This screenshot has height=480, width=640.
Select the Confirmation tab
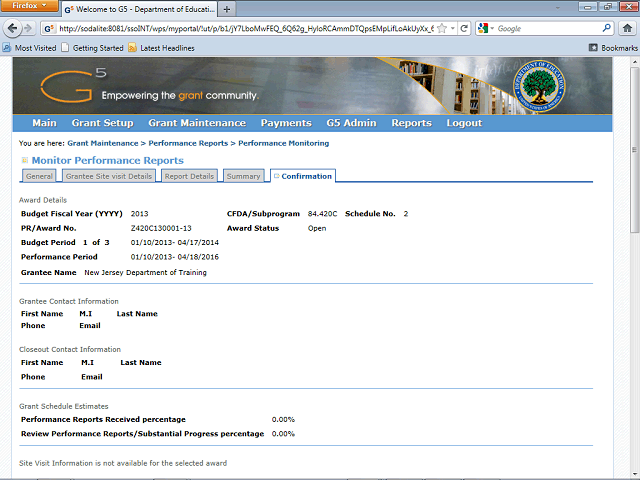303,176
